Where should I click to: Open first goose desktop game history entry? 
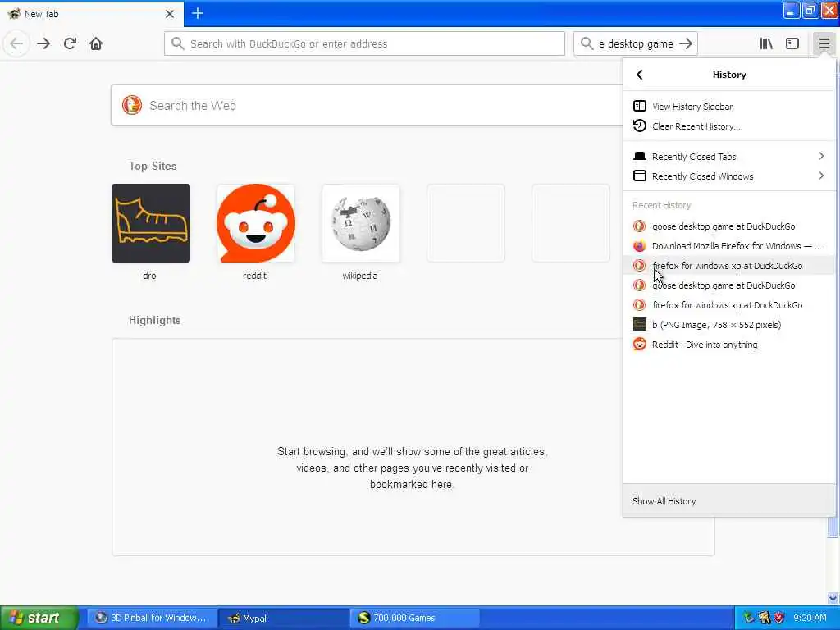tap(729, 226)
